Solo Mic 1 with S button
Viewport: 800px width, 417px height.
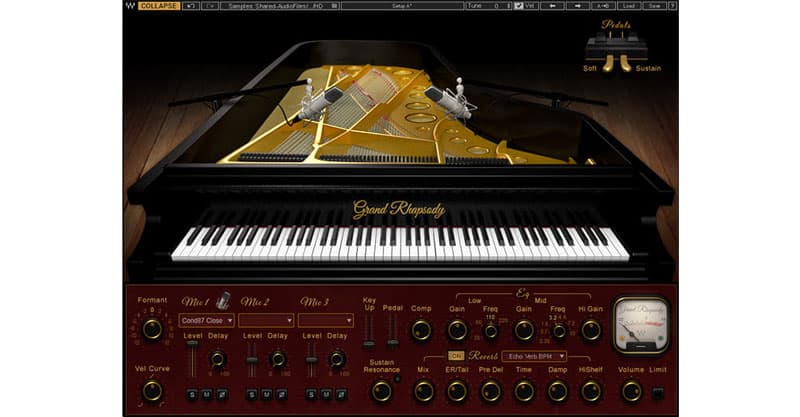[192, 395]
